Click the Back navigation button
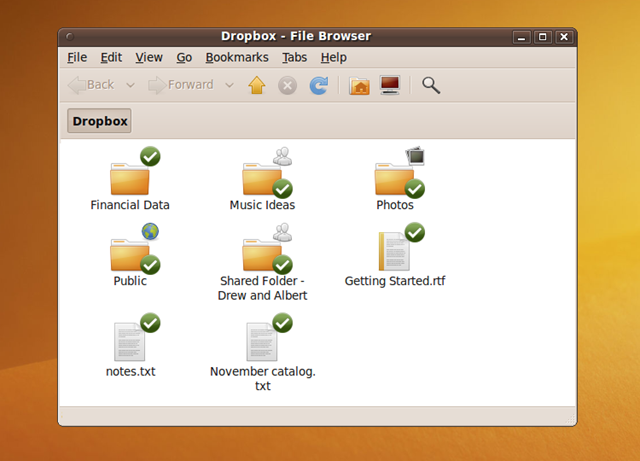The height and width of the screenshot is (461, 640). [91, 85]
